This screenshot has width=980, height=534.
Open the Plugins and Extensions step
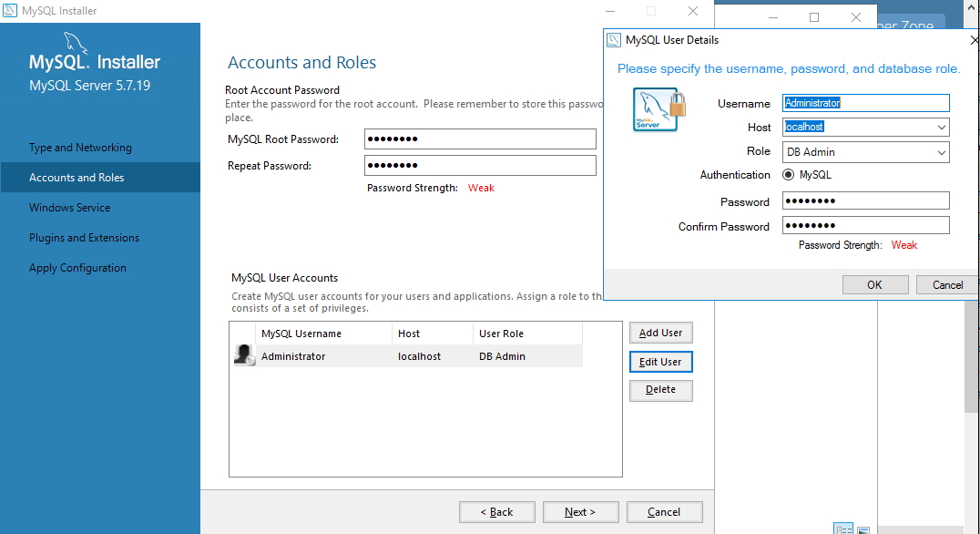tap(85, 238)
